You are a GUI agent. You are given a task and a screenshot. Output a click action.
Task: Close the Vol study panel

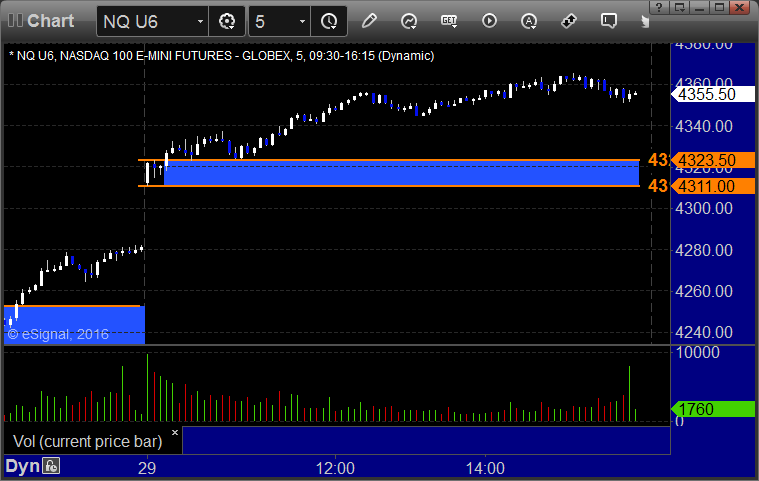(175, 432)
